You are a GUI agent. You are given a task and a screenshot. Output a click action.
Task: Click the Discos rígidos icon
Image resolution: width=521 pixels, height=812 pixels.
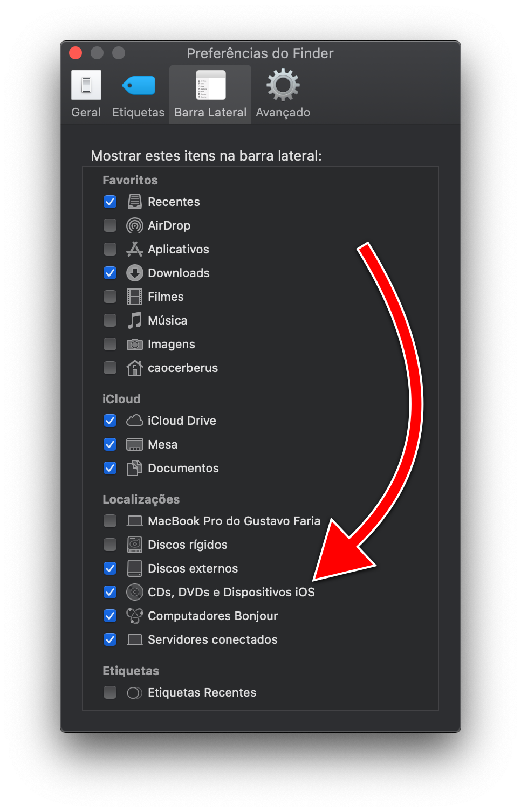pyautogui.click(x=134, y=545)
